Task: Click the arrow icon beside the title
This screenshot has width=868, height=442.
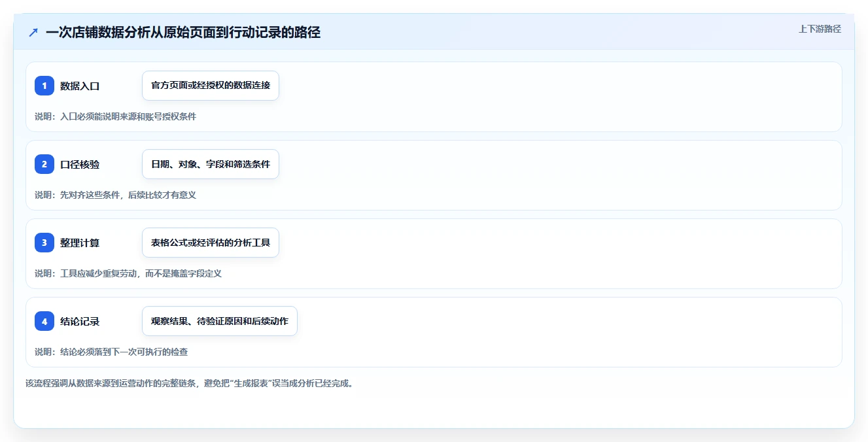Action: (33, 32)
